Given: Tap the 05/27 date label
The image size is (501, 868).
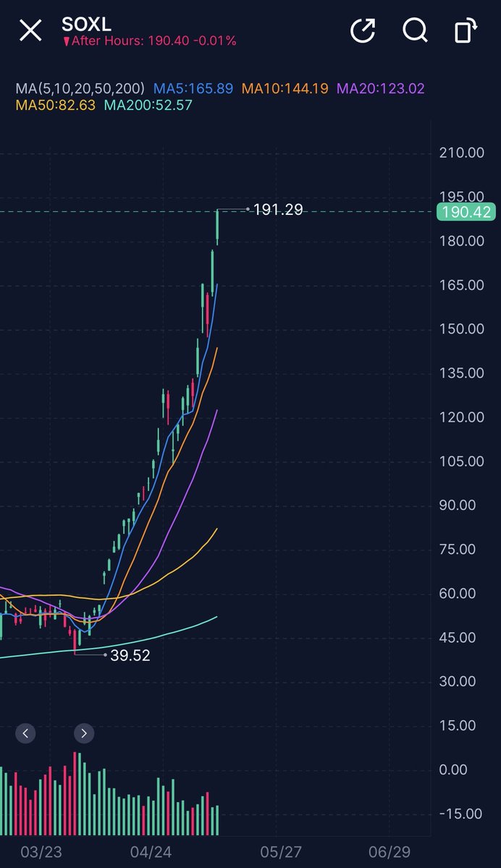Looking at the screenshot, I should pyautogui.click(x=280, y=852).
